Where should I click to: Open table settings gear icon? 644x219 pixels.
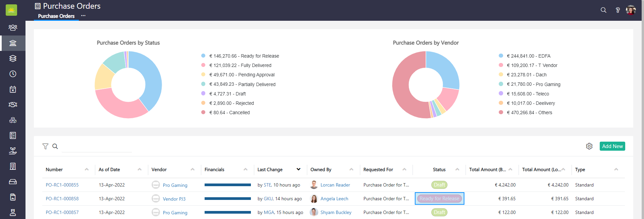[x=589, y=146]
